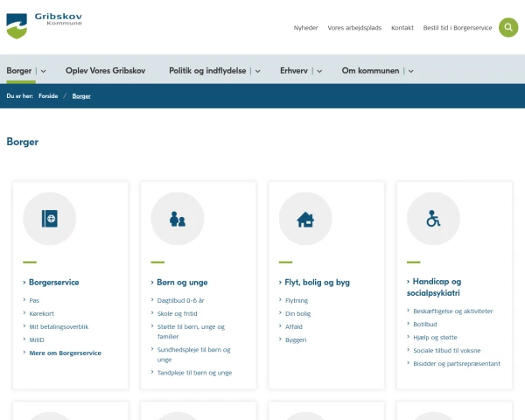Viewport: 525px width, 420px height.
Task: Open the Kørekort link
Action: click(x=41, y=313)
